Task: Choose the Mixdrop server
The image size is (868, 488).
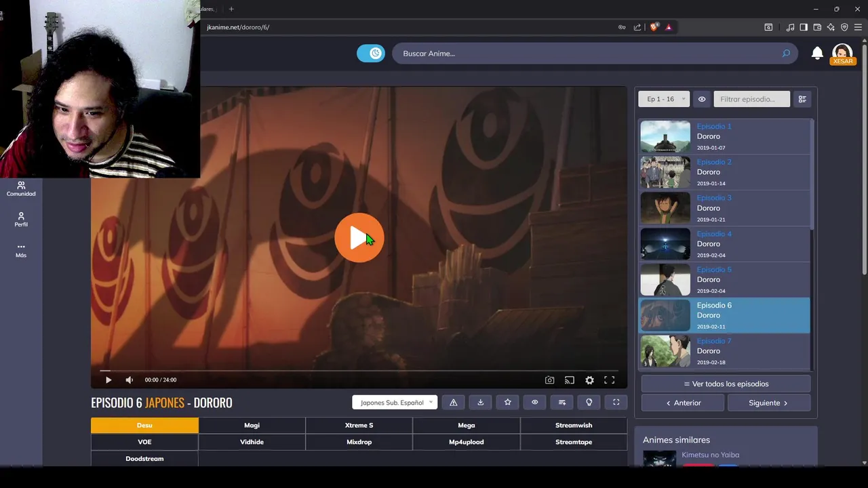Action: (x=359, y=442)
